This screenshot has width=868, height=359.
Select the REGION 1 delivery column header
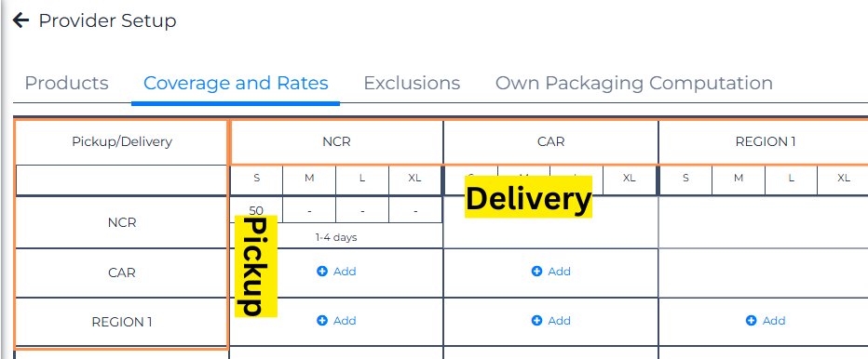click(x=766, y=141)
